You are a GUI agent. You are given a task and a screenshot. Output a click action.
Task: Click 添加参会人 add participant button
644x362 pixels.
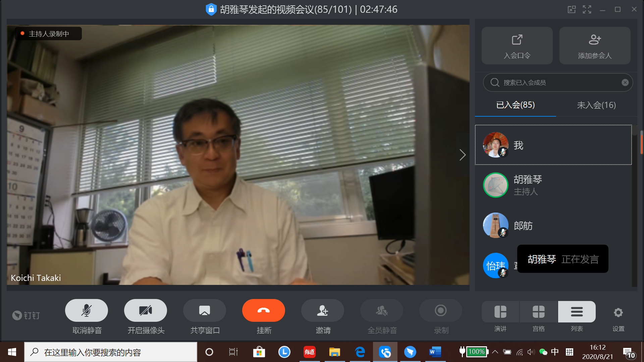(x=595, y=46)
